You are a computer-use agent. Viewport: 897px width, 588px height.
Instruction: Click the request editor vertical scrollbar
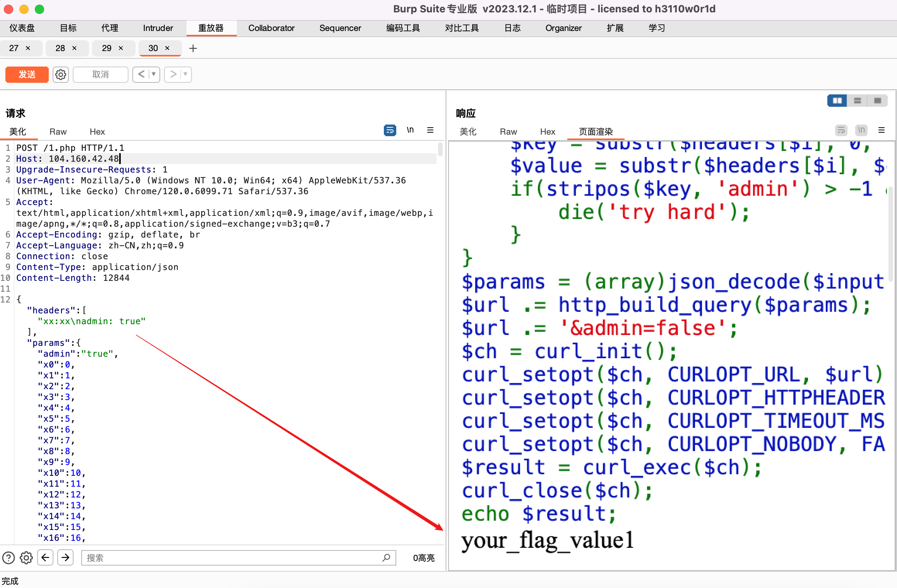coord(440,149)
